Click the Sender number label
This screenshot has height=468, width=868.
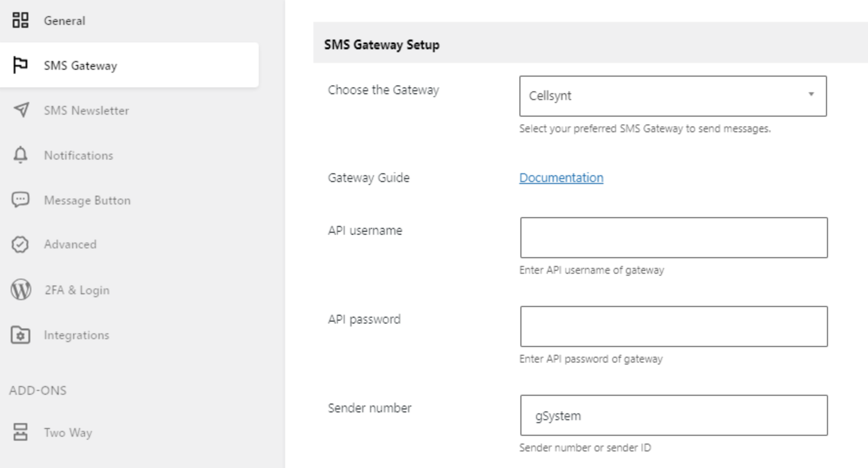pos(370,408)
